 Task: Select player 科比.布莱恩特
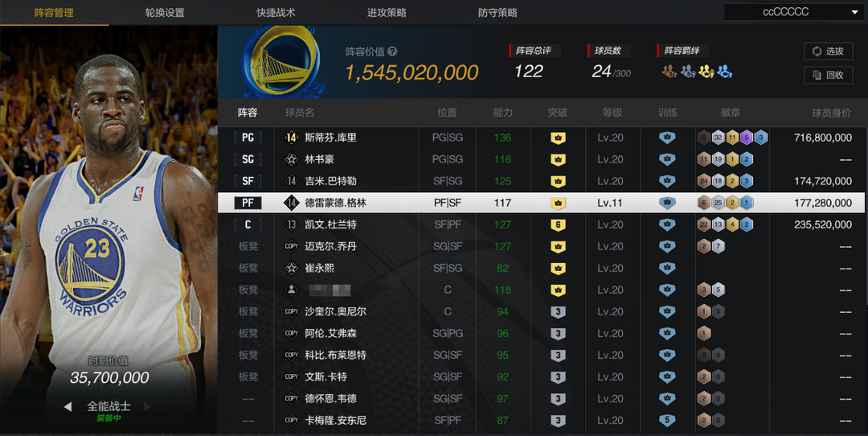tap(335, 355)
